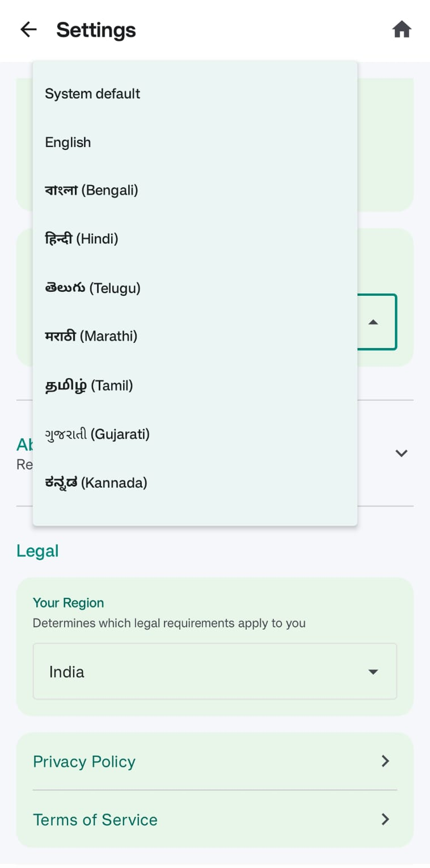The height and width of the screenshot is (868, 430).
Task: Pick Gujarati as the language
Action: pyautogui.click(x=97, y=434)
